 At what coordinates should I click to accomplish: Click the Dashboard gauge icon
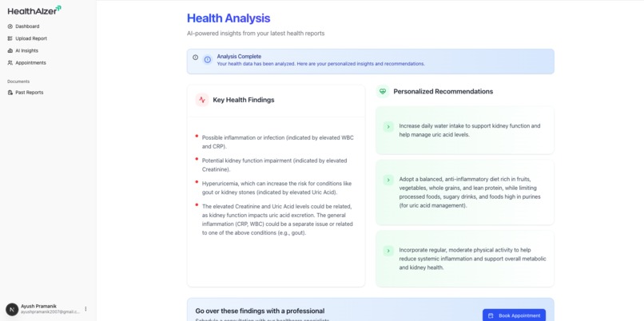coord(10,26)
